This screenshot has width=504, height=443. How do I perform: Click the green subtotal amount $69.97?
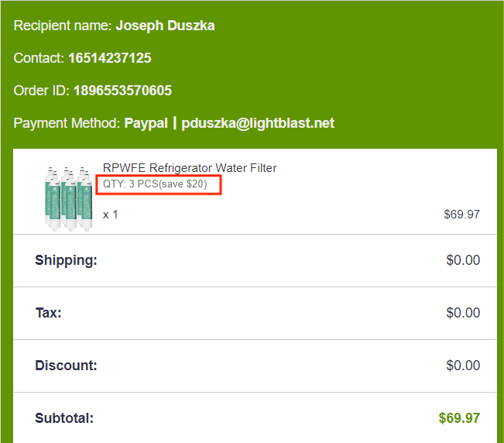coord(459,418)
